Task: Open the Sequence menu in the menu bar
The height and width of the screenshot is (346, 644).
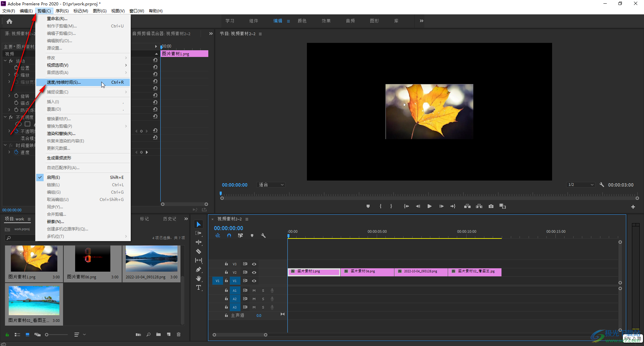Action: pos(62,11)
